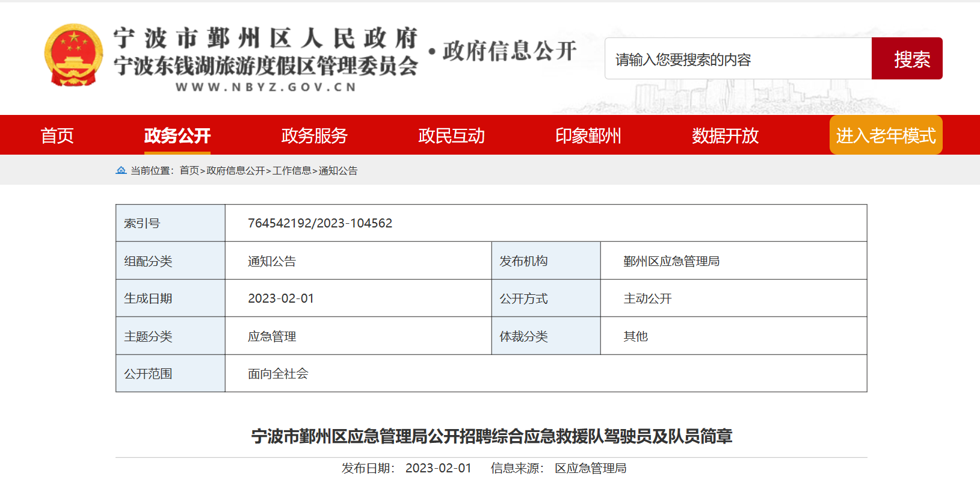Click the site title 宁波市鄞州区人民政府
980x482 pixels.
pos(266,39)
